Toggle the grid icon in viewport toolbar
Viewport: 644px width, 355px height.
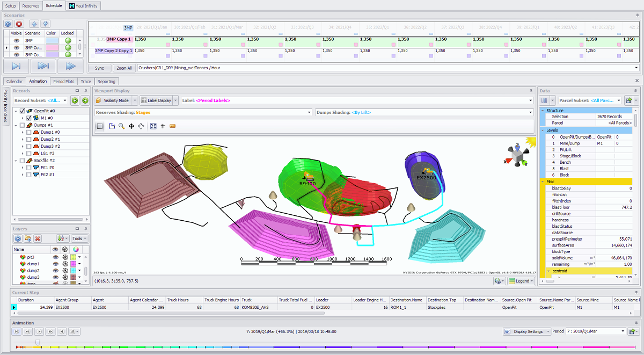click(x=163, y=126)
